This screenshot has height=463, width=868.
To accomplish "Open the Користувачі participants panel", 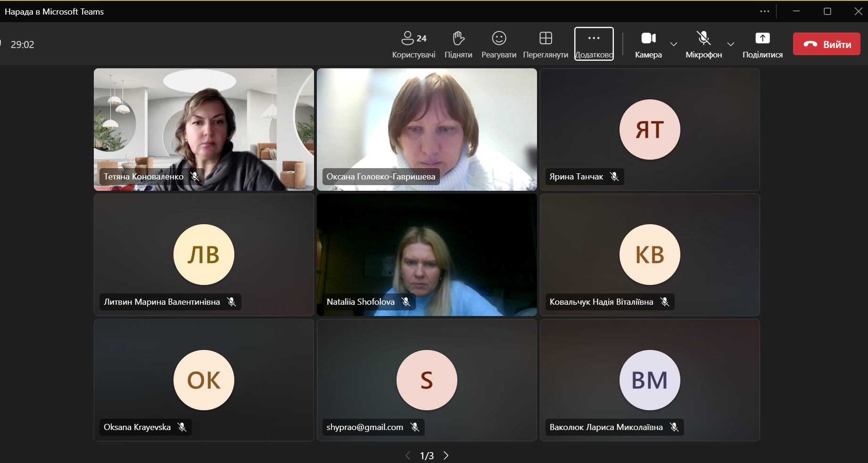I will click(413, 44).
